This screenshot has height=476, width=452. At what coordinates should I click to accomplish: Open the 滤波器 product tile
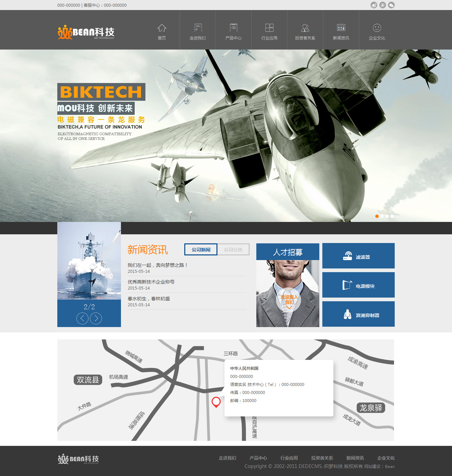click(358, 256)
